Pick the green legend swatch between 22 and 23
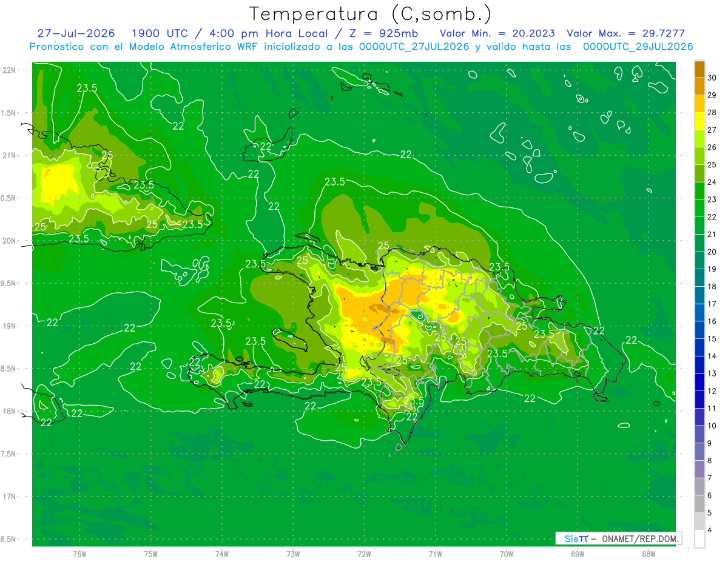The image size is (728, 562). 699,209
